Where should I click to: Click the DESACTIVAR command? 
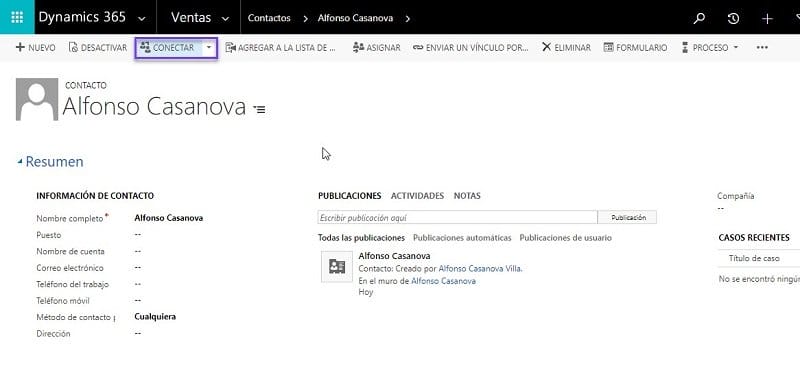[97, 47]
